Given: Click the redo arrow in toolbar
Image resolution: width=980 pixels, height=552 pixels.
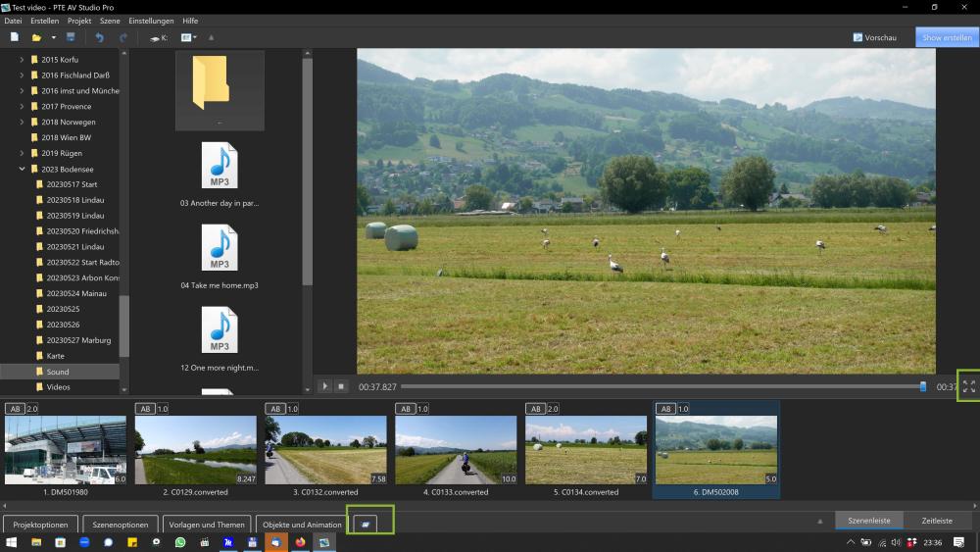Looking at the screenshot, I should click(123, 37).
